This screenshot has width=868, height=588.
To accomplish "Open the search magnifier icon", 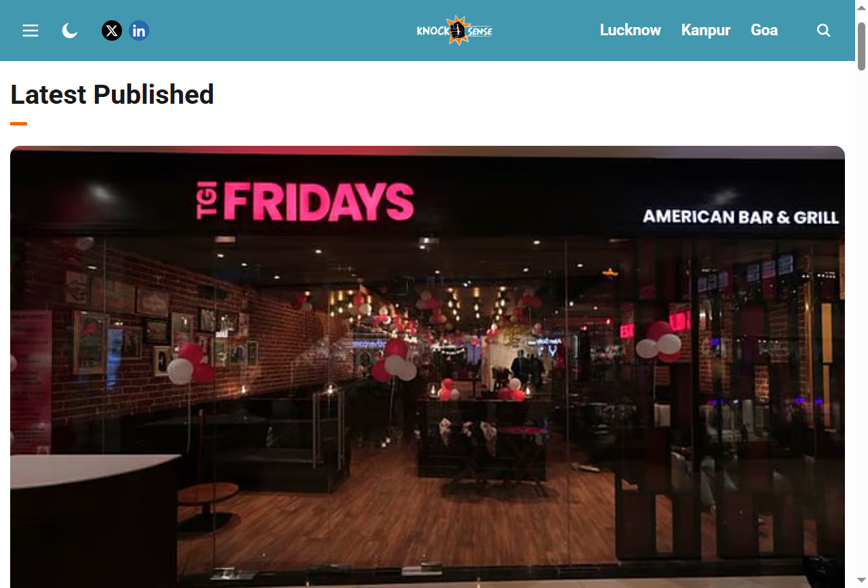I will pyautogui.click(x=823, y=31).
